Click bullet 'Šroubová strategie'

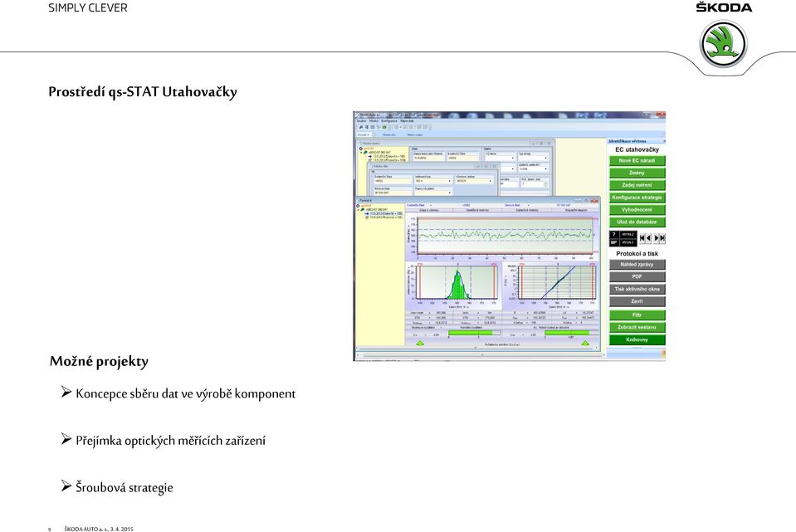coord(125,488)
